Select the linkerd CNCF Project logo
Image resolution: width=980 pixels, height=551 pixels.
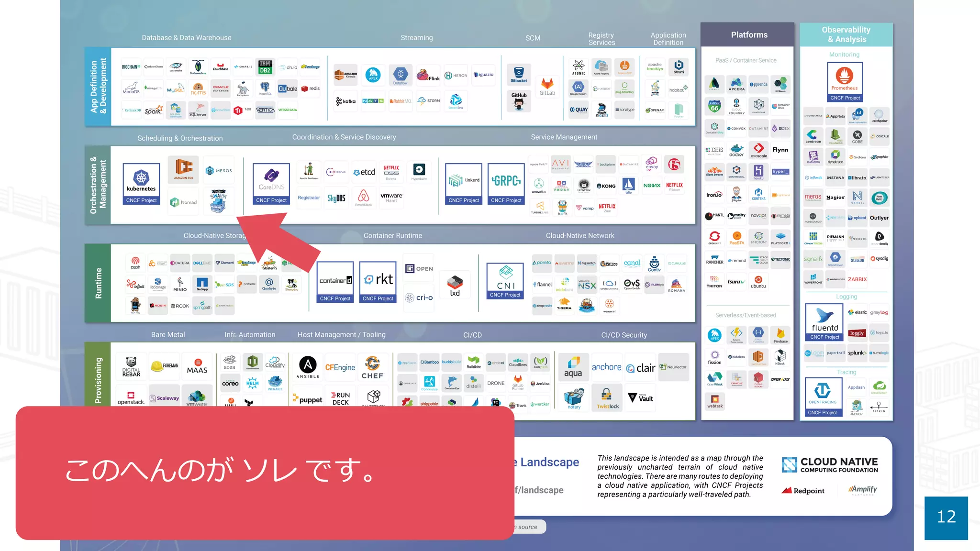pyautogui.click(x=464, y=184)
